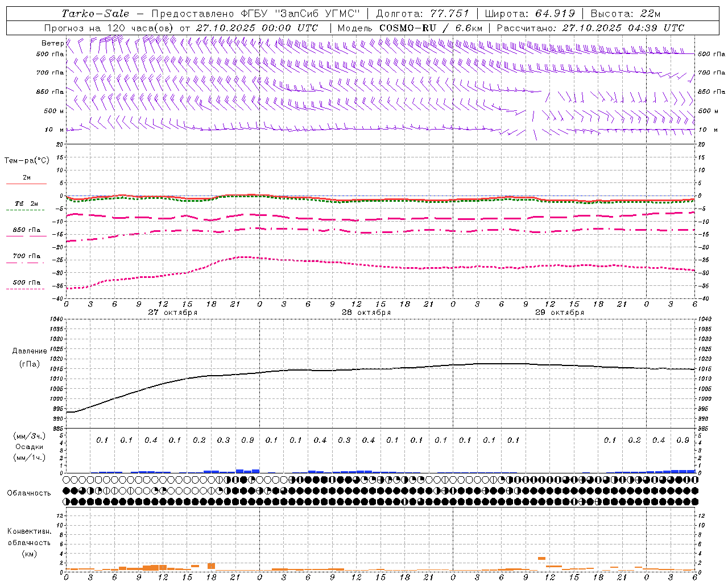Select the (км) unit under convective cloudiness
This screenshot has width=728, height=582.
(x=29, y=554)
